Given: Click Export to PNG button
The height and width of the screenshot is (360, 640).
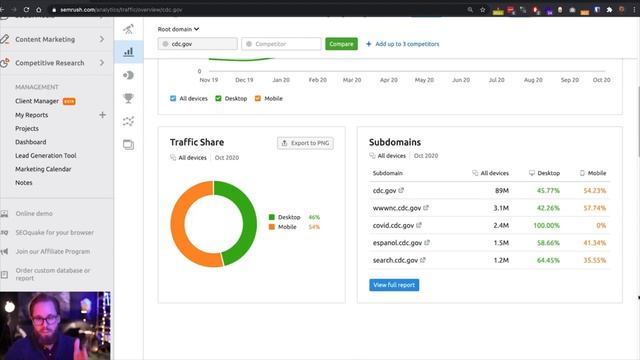Looking at the screenshot, I should 305,143.
